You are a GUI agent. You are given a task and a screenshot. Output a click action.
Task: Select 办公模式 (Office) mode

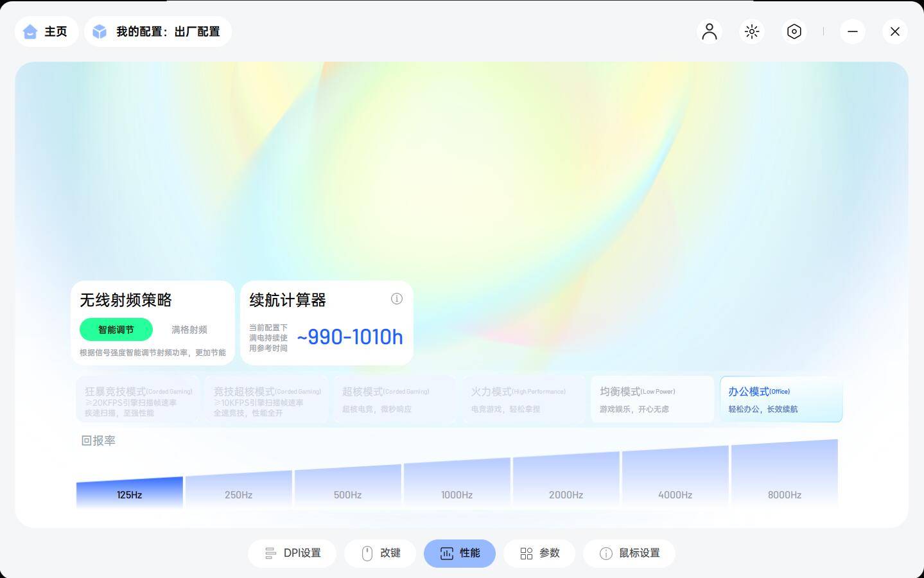tap(781, 399)
